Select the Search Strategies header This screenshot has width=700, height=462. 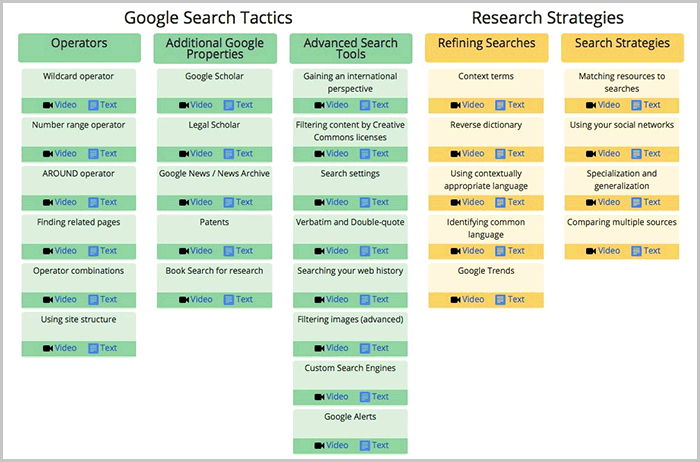pos(622,43)
